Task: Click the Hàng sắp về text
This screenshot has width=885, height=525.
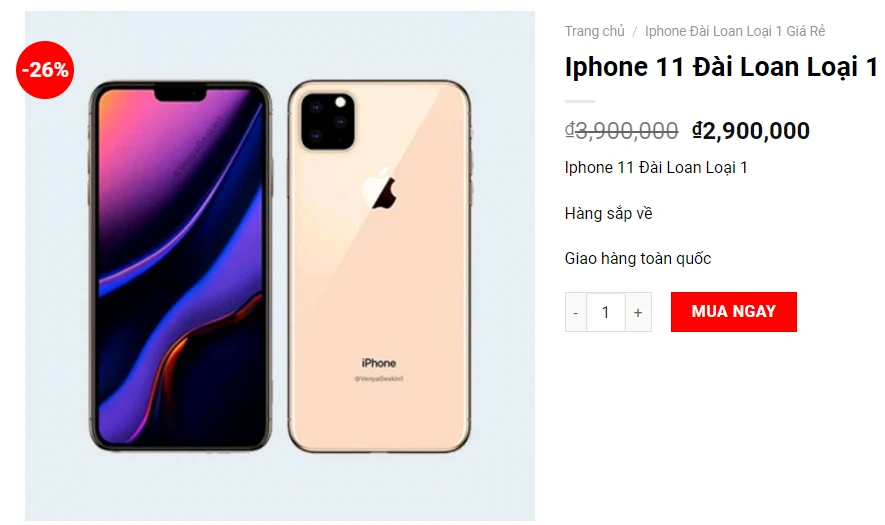Action: (608, 213)
